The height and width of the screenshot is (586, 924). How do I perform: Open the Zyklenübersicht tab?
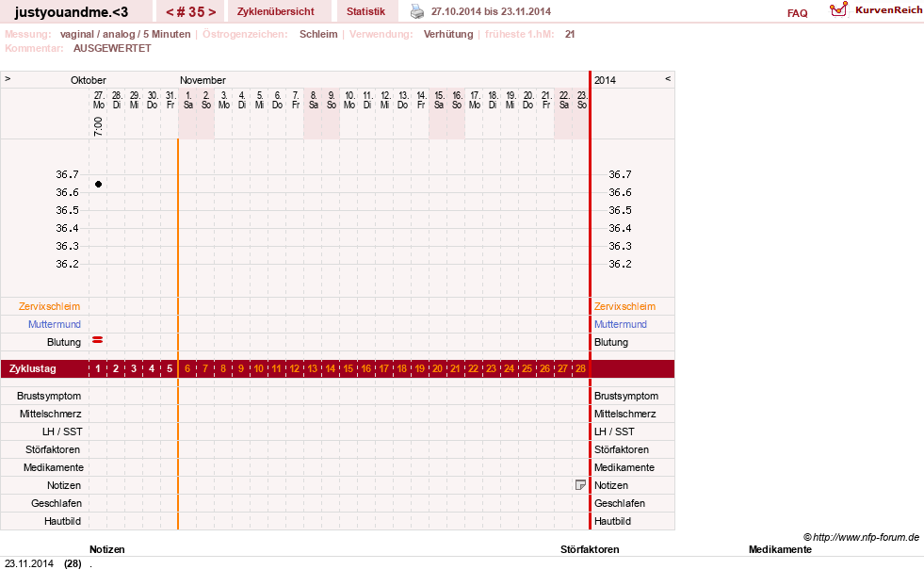pyautogui.click(x=275, y=11)
